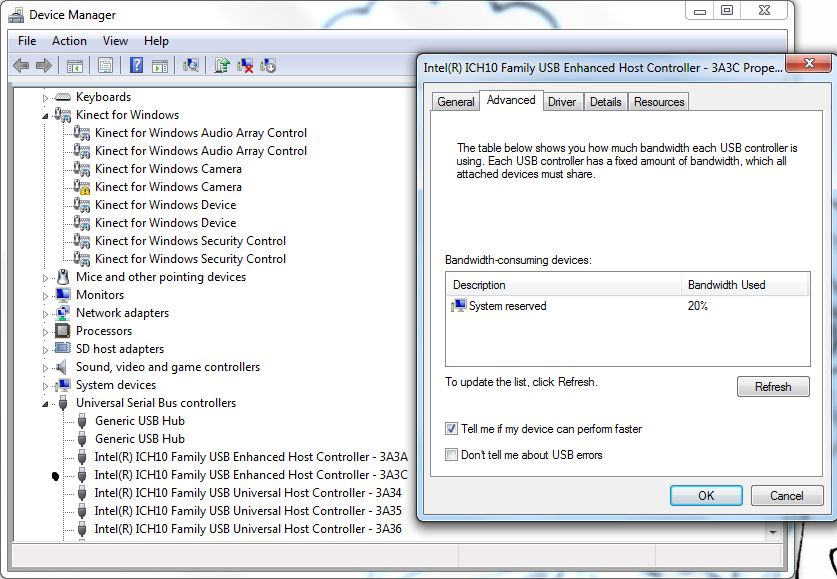
Task: Click Cancel in the properties dialog
Action: tap(786, 495)
